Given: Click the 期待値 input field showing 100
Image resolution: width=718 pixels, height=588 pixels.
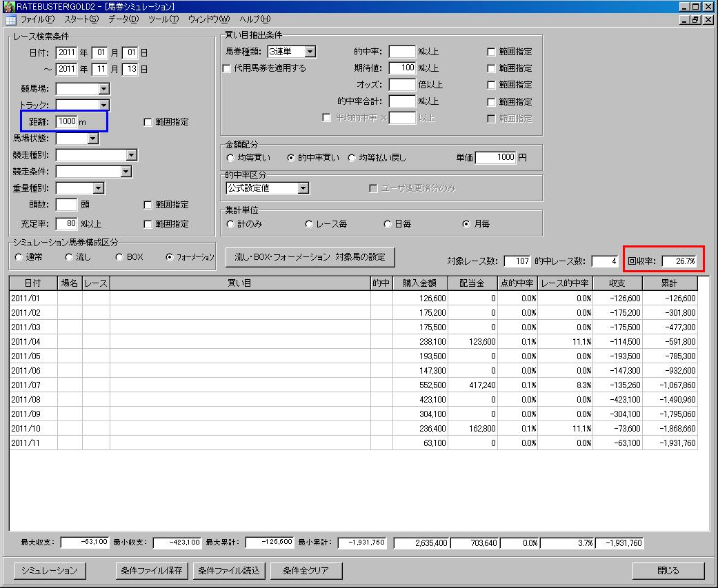Looking at the screenshot, I should [402, 68].
